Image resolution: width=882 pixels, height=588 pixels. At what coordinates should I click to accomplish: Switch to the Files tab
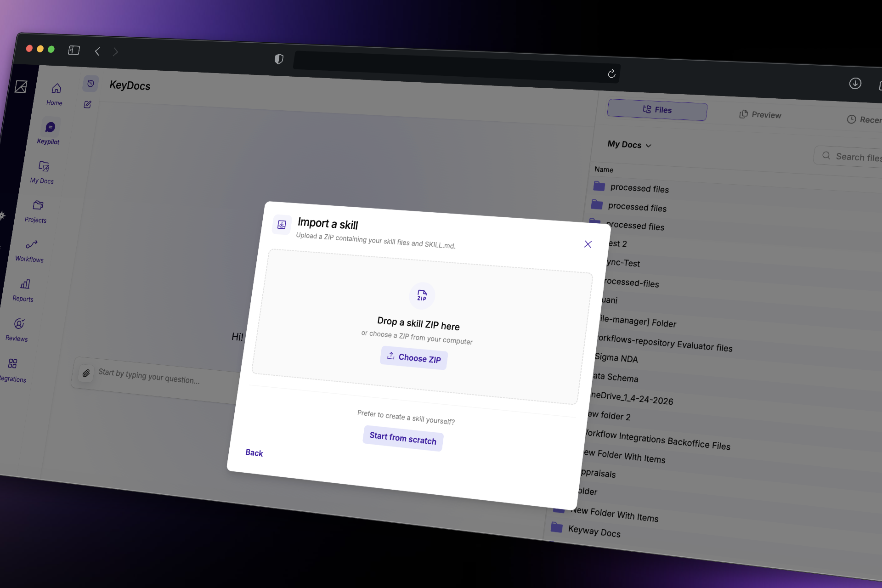point(657,110)
